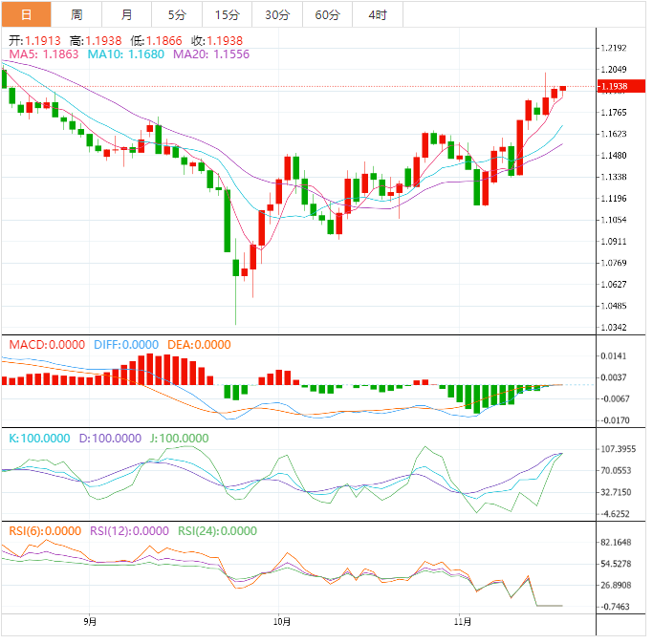
Task: Switch to the 5分 chart tab
Action: point(177,14)
